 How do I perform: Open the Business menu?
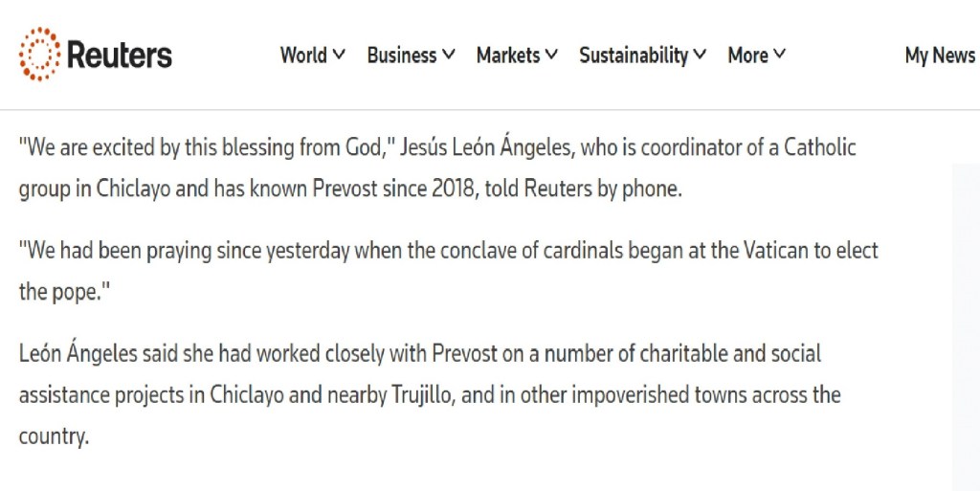click(x=401, y=56)
